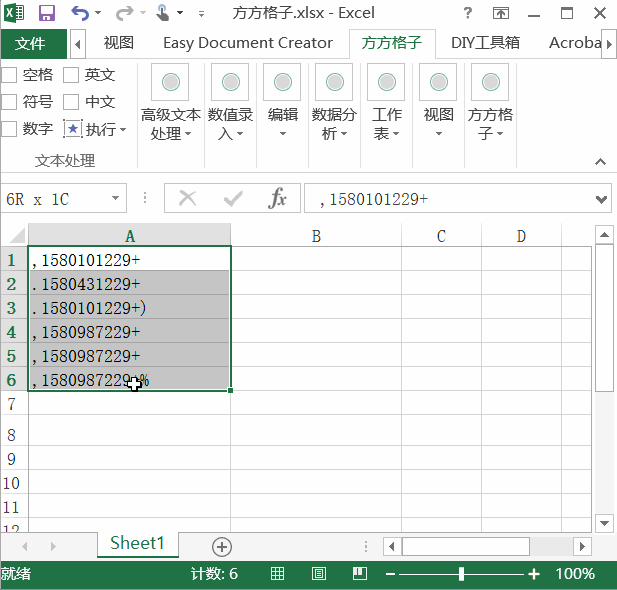Image resolution: width=617 pixels, height=590 pixels.
Task: Select column A header
Action: (x=129, y=236)
